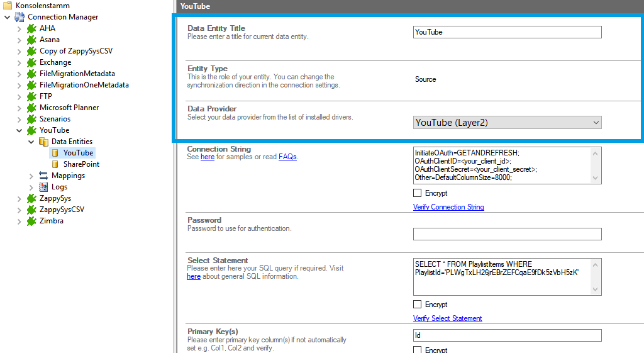Click the Konsolenstamm folder icon
This screenshot has width=644, height=353.
(8, 6)
